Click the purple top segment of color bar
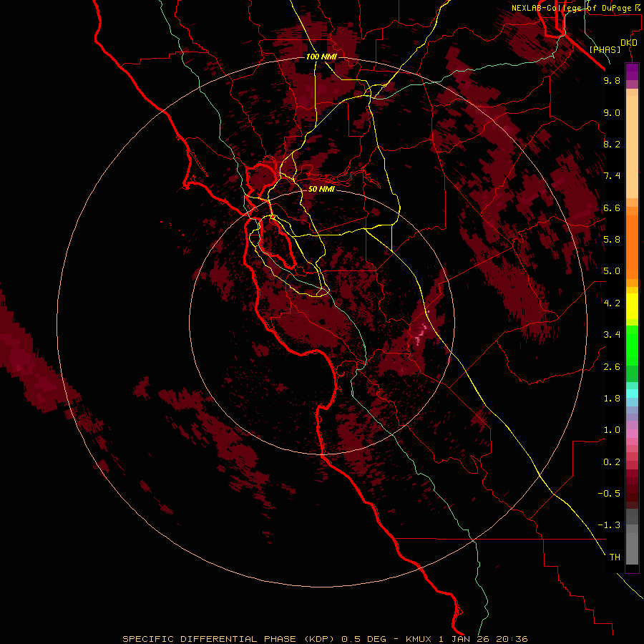Image resolution: width=644 pixels, height=644 pixels. click(x=632, y=72)
